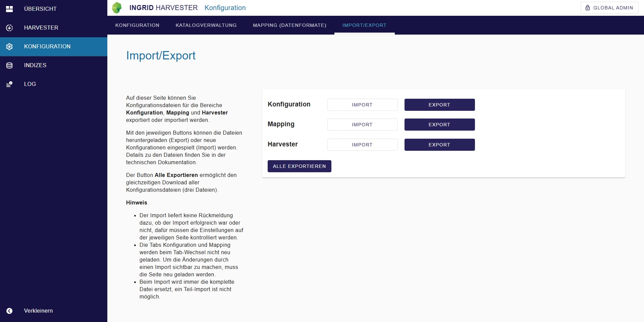Download the Harvester export

tap(439, 145)
